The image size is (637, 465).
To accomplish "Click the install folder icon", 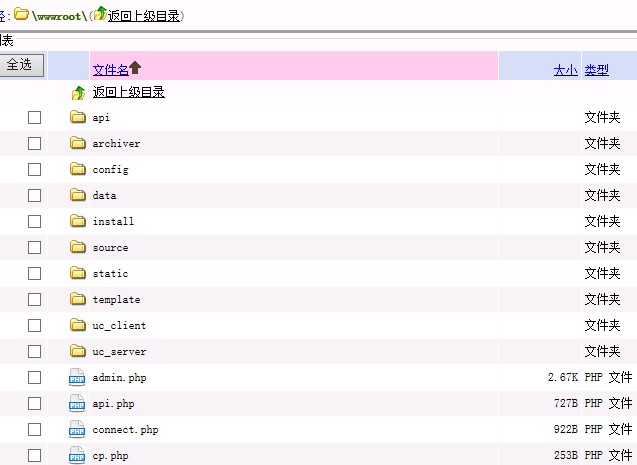I will [x=78, y=221].
